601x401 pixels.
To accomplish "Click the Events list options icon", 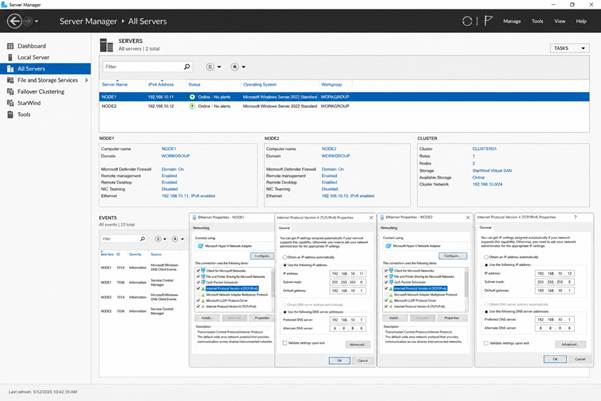I will click(158, 239).
